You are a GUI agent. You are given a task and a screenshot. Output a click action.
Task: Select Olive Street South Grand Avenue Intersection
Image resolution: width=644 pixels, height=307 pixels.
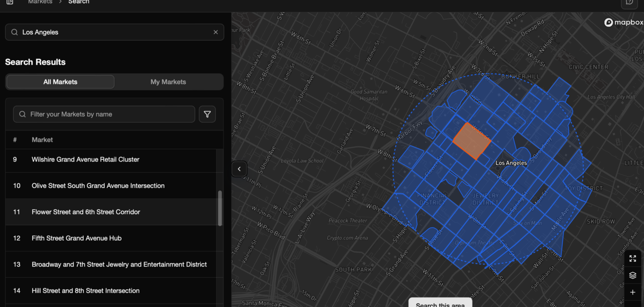tap(111, 186)
